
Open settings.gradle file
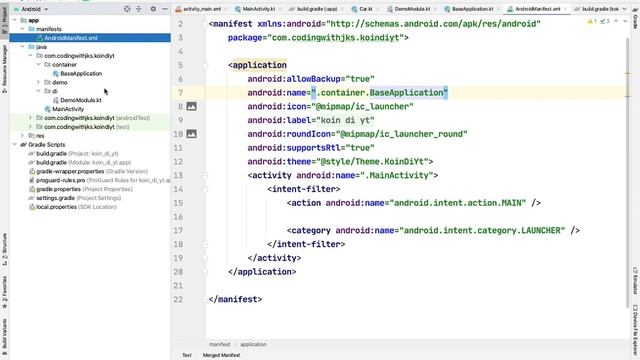point(75,198)
